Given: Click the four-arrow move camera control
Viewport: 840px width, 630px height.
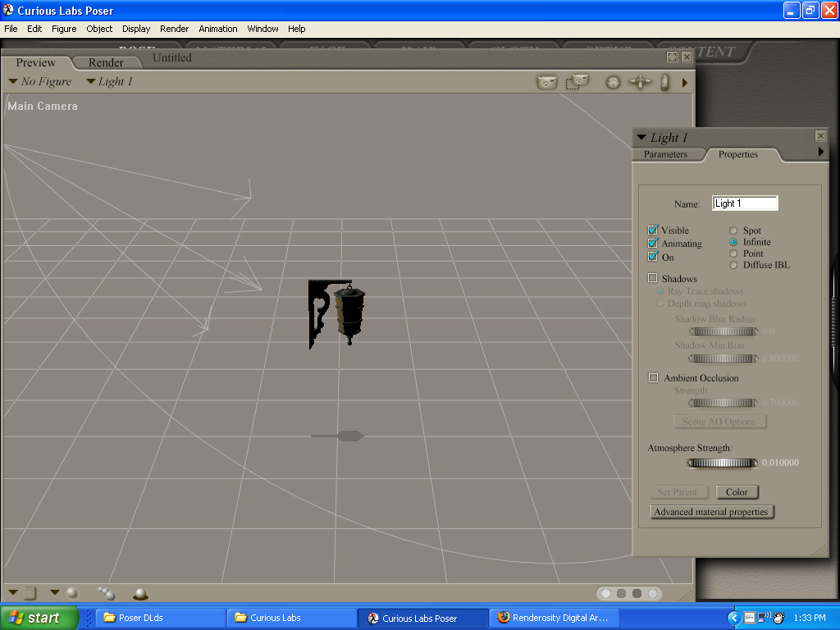Looking at the screenshot, I should 640,82.
